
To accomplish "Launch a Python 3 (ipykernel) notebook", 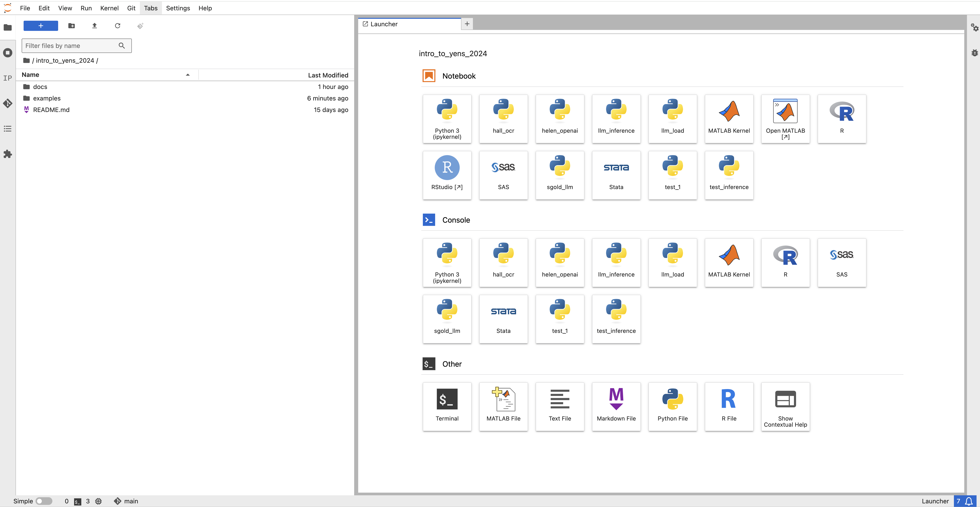I will (447, 119).
